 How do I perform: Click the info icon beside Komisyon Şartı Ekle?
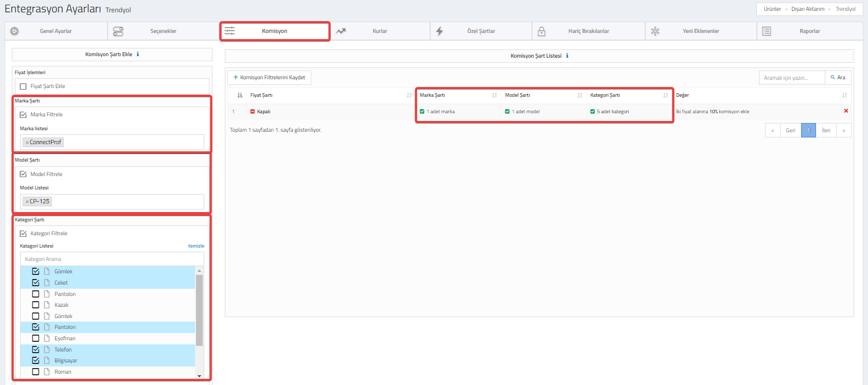138,54
